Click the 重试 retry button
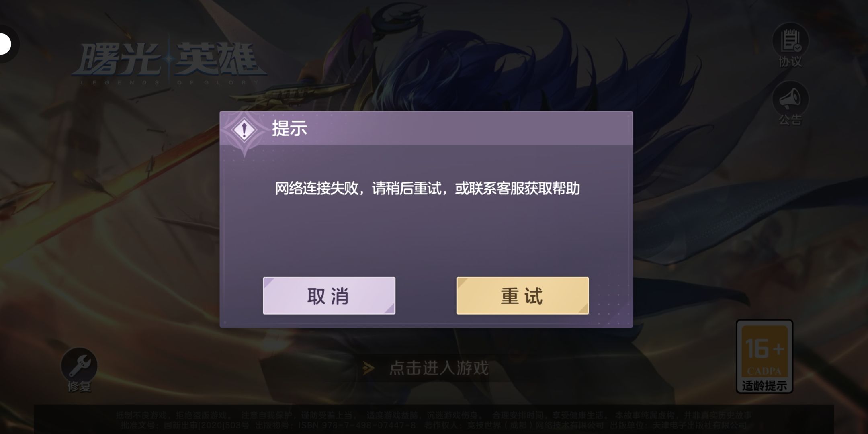The image size is (868, 434). click(x=522, y=296)
